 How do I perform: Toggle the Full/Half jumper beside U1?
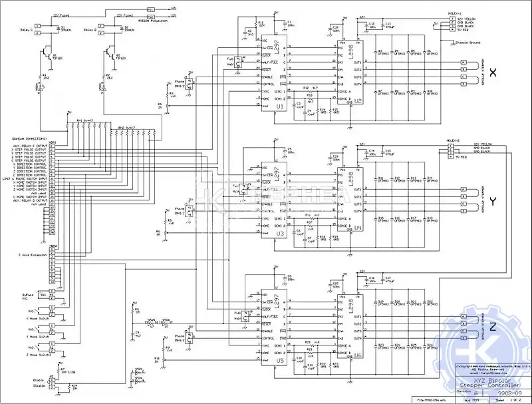click(239, 62)
